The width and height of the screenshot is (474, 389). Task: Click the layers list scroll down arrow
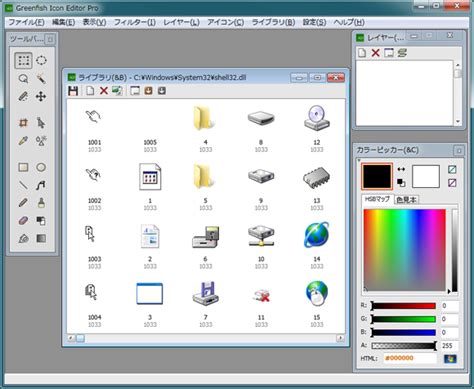(458, 122)
